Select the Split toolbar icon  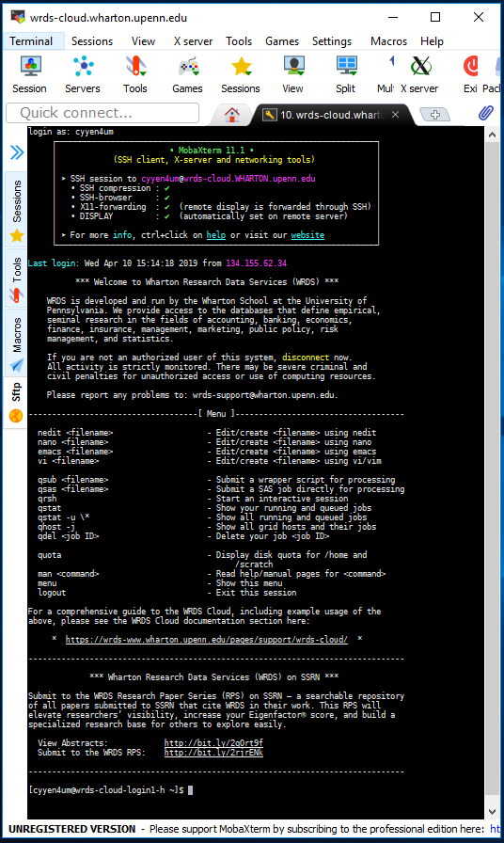click(x=345, y=74)
